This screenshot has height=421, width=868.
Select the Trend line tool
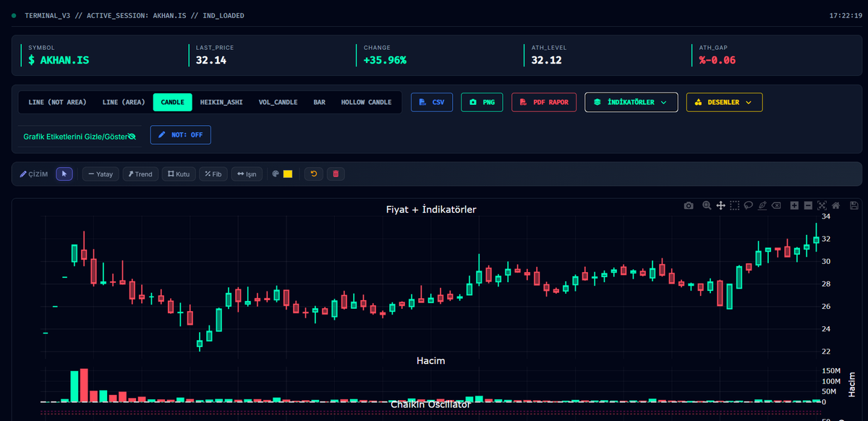click(x=140, y=174)
